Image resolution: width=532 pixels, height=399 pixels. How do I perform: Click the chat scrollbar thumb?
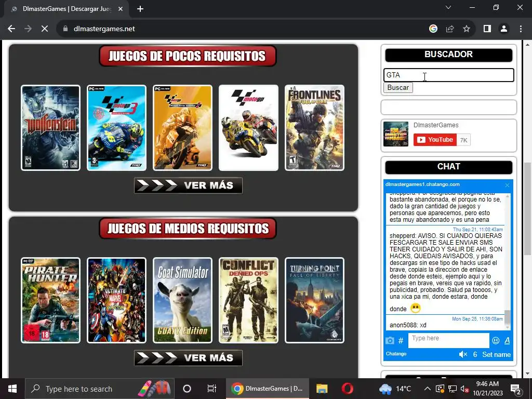pyautogui.click(x=507, y=317)
